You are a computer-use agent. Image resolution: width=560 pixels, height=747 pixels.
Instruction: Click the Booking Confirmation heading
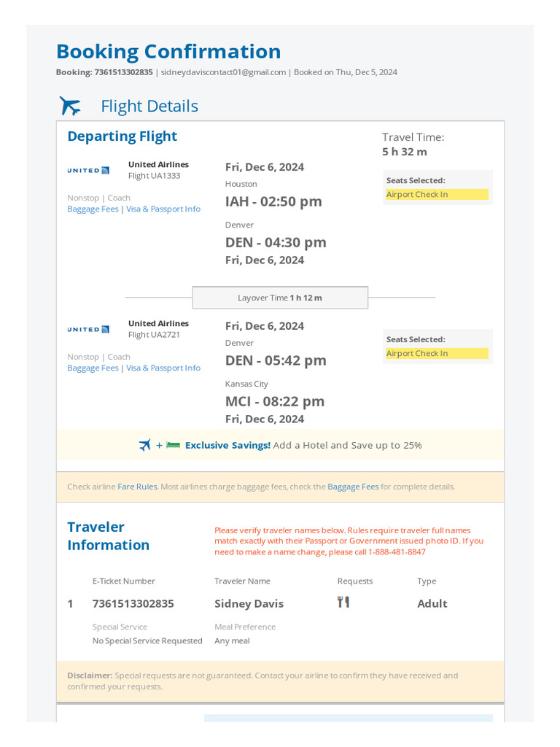pos(168,52)
